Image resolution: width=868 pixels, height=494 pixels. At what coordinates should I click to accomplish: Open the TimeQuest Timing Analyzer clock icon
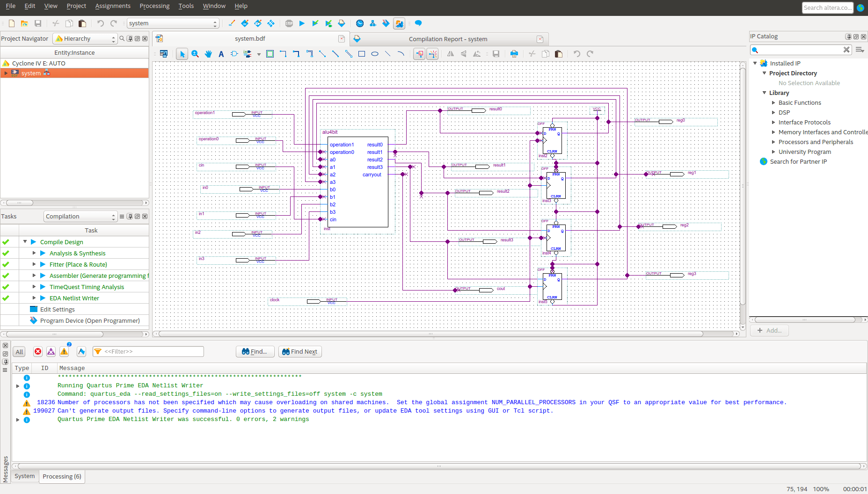tap(359, 23)
